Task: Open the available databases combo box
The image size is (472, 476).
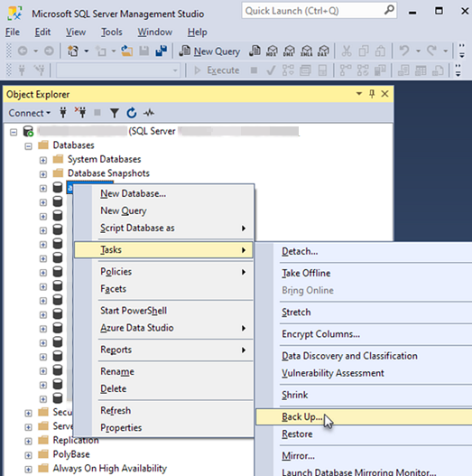Action: pos(118,70)
